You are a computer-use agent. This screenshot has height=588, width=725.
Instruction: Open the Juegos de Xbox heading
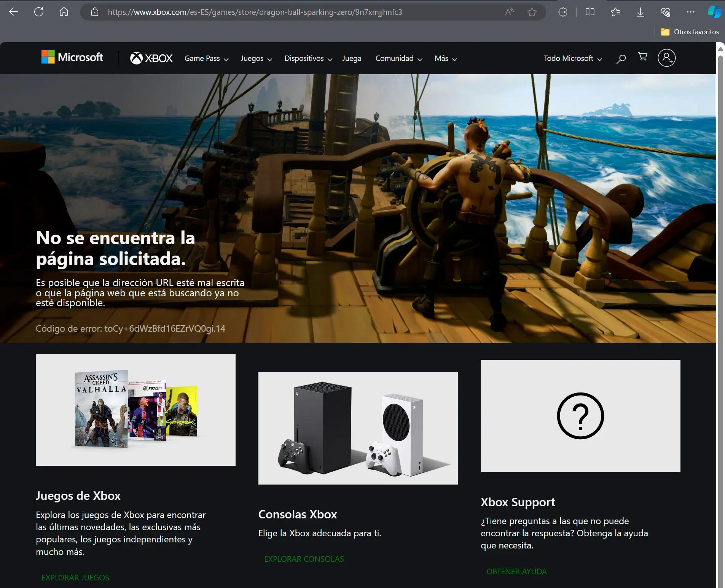coord(78,496)
